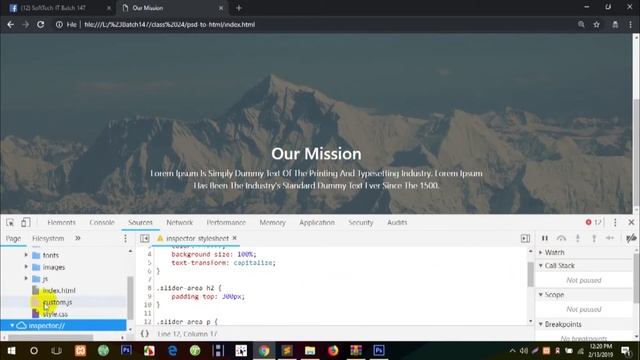Open a new browser tab
This screenshot has width=640, height=360.
pos(239,8)
